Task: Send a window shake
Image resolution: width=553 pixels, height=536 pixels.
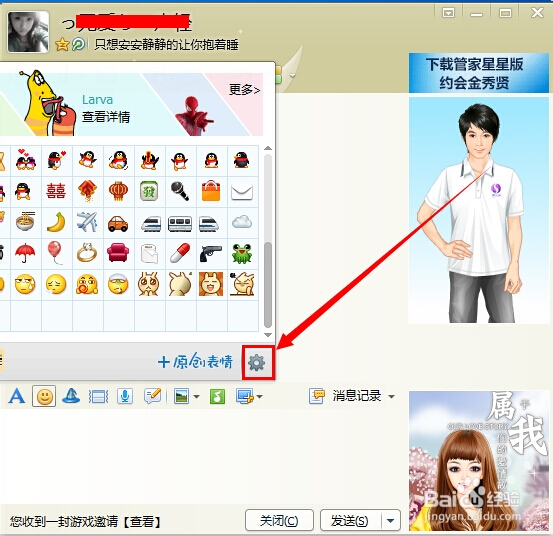Action: click(98, 396)
